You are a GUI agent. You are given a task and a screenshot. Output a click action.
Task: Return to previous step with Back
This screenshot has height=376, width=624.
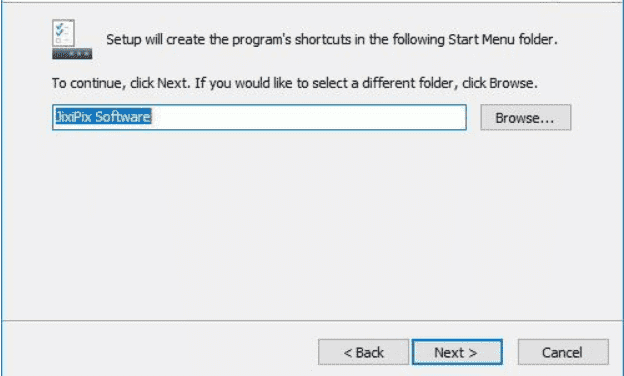[x=363, y=352]
